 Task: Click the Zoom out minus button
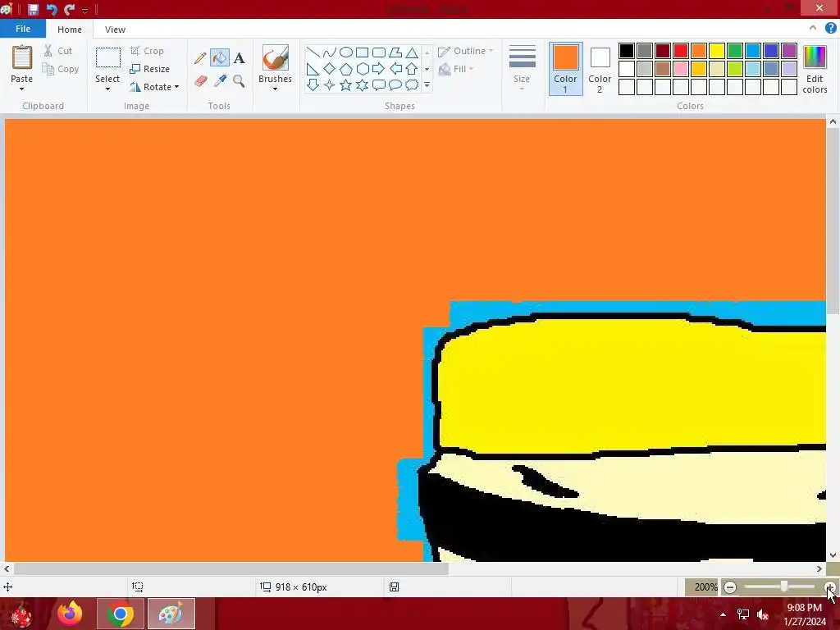click(729, 587)
